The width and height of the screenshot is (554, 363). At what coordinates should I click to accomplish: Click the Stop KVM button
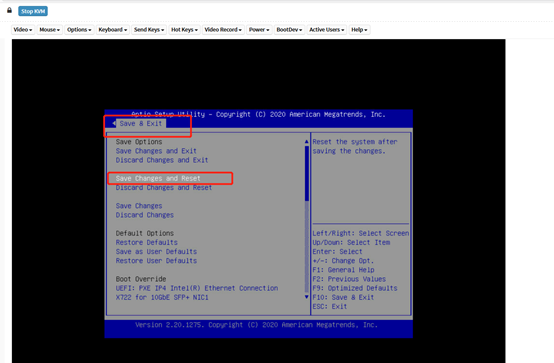(x=33, y=11)
